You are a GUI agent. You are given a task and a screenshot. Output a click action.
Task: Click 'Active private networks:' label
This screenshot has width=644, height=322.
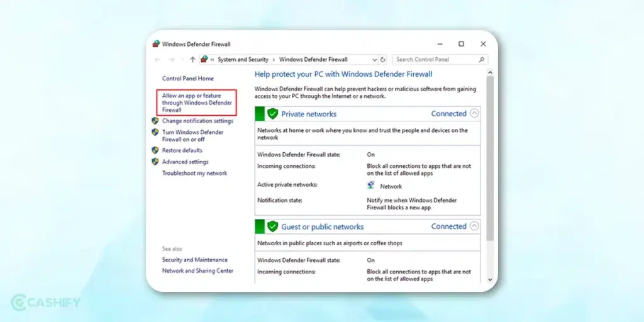(x=287, y=185)
